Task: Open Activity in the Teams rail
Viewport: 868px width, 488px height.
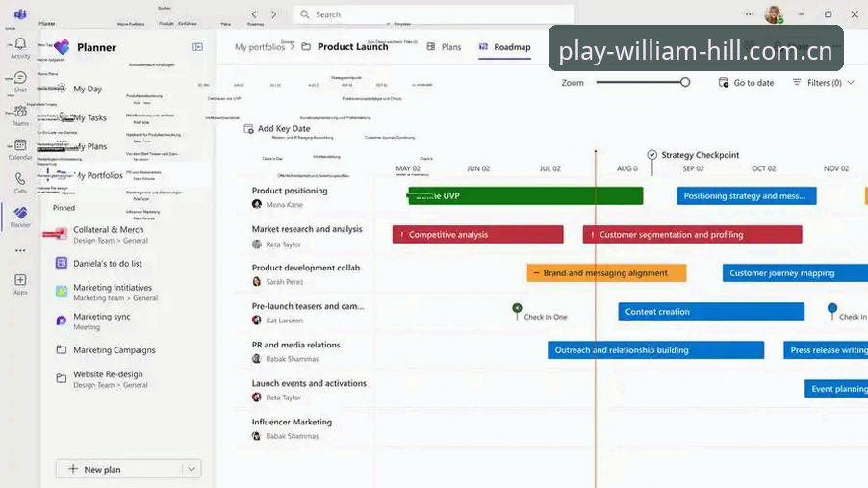Action: pyautogui.click(x=20, y=48)
